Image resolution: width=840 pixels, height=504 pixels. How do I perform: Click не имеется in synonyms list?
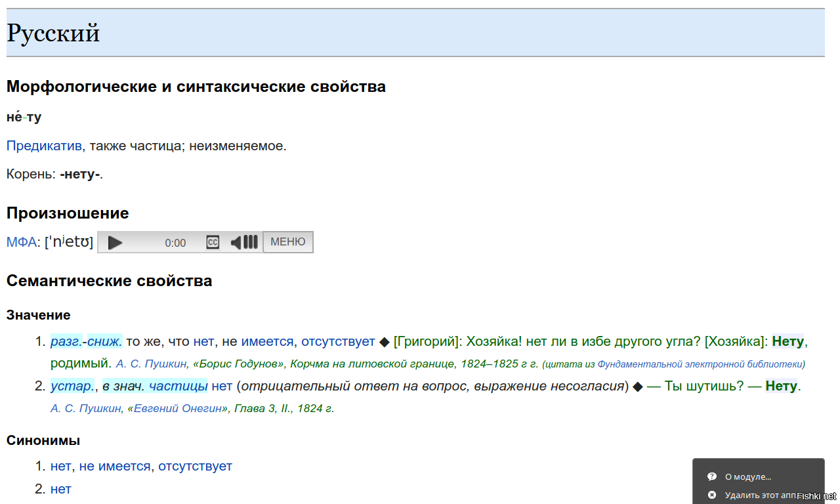pos(115,466)
